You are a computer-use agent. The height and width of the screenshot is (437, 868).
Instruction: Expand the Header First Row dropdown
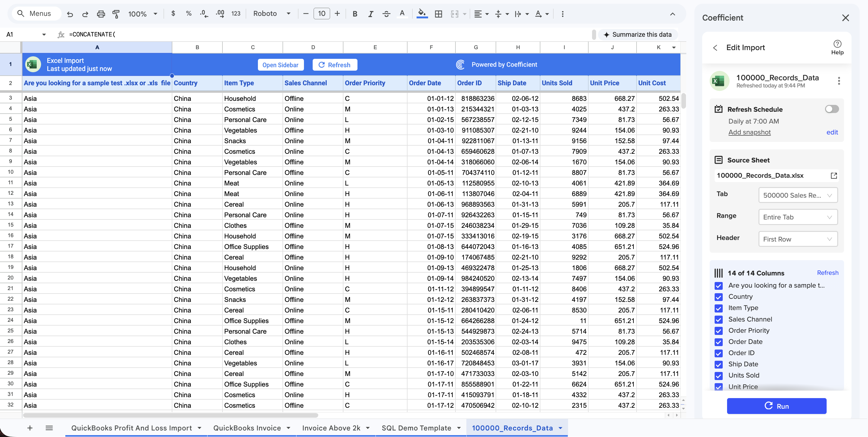coord(798,239)
